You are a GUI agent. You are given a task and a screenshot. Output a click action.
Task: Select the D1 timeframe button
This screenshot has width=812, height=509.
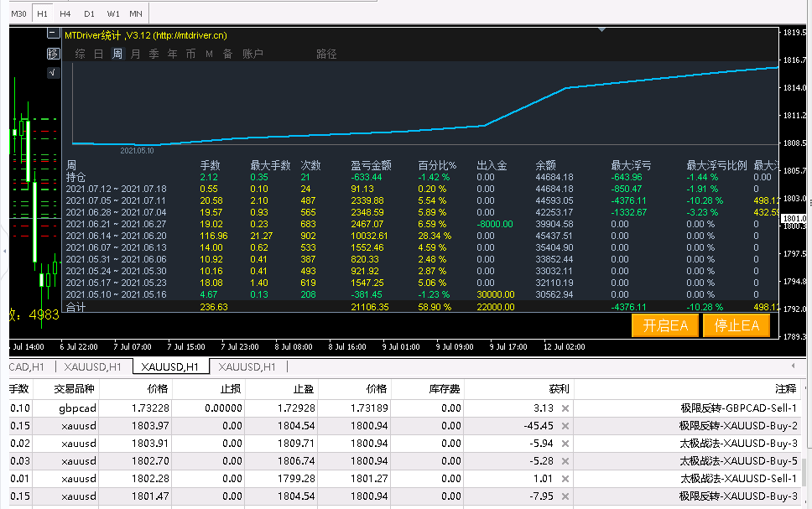pos(89,13)
